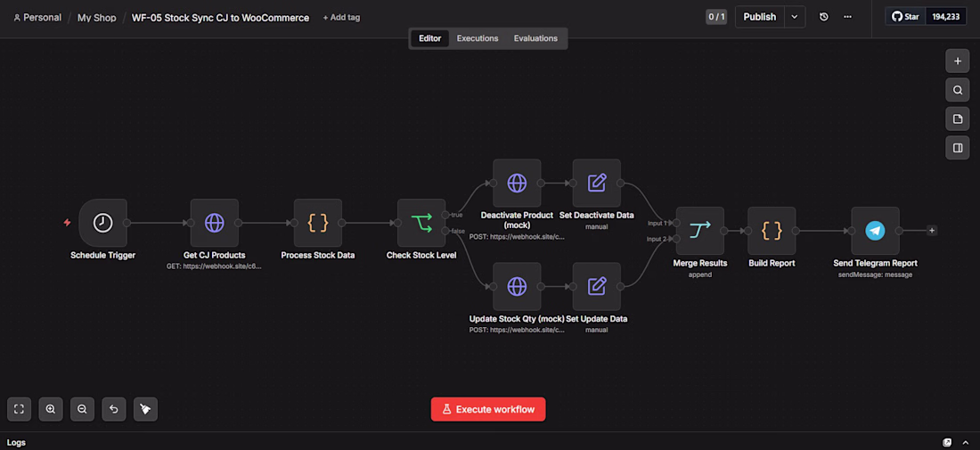
Task: Open workflow version history
Action: (x=824, y=17)
